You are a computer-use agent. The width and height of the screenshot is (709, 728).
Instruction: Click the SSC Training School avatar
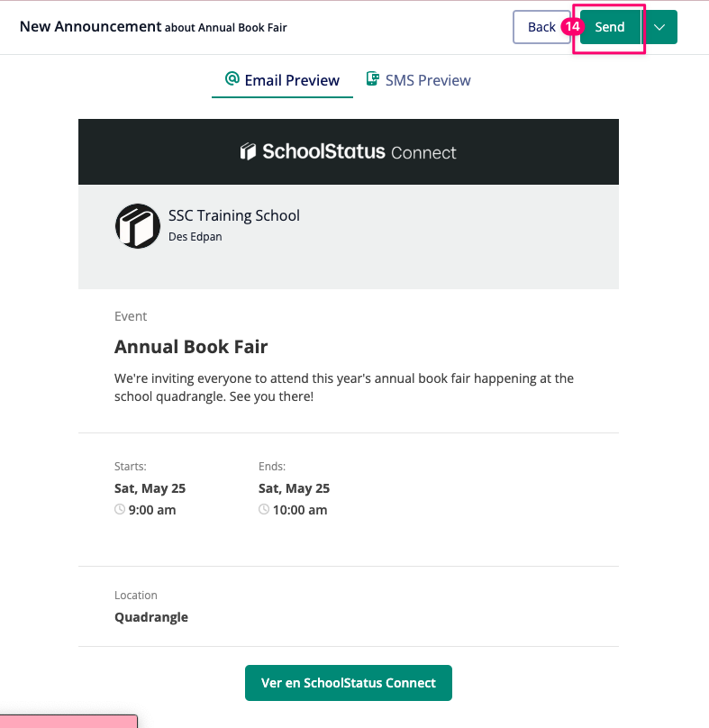coord(138,226)
